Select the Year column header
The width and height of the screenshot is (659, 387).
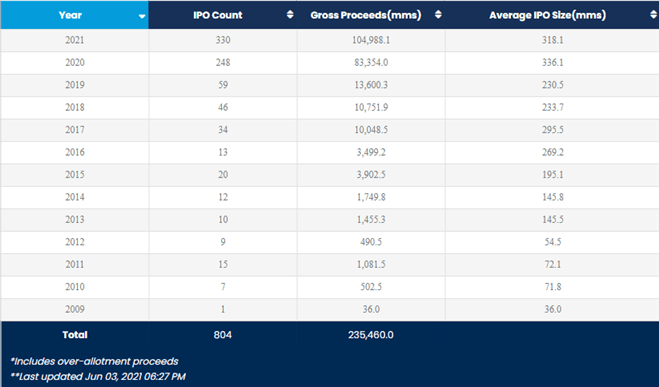click(75, 15)
